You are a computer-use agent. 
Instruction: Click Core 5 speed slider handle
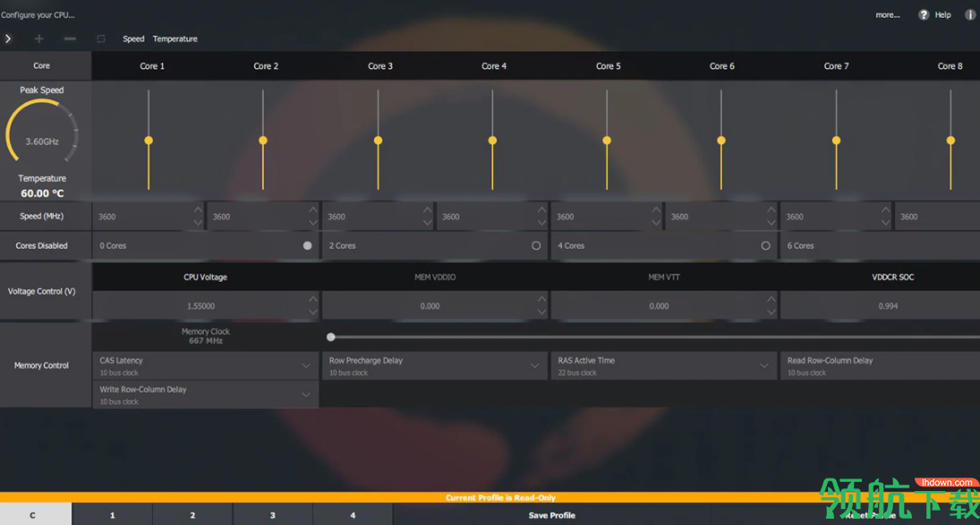click(607, 140)
